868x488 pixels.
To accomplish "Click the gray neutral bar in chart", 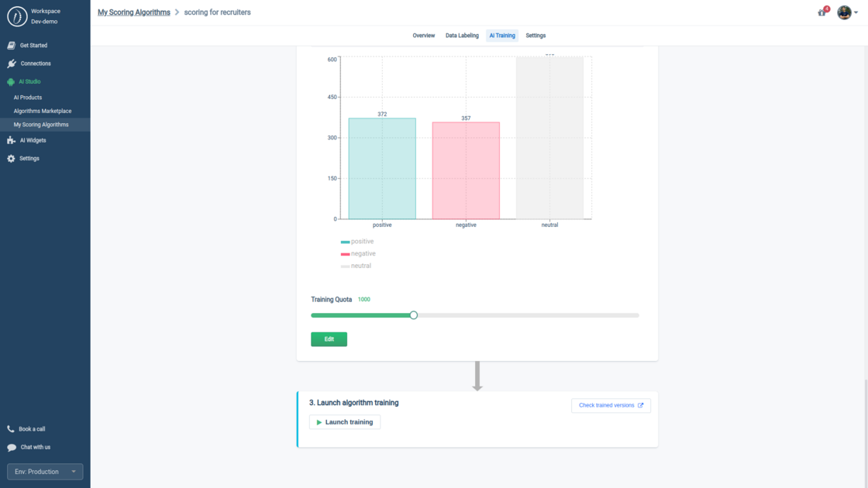I will point(549,138).
